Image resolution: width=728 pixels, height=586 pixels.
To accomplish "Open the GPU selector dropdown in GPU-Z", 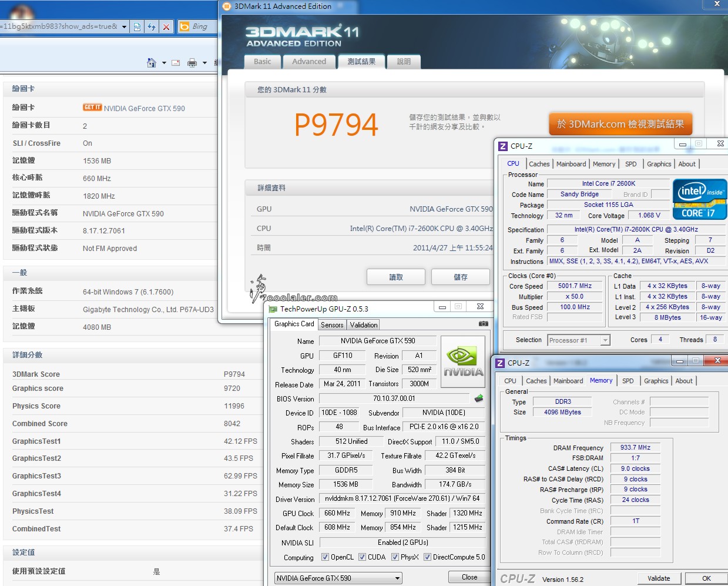I will pos(338,578).
